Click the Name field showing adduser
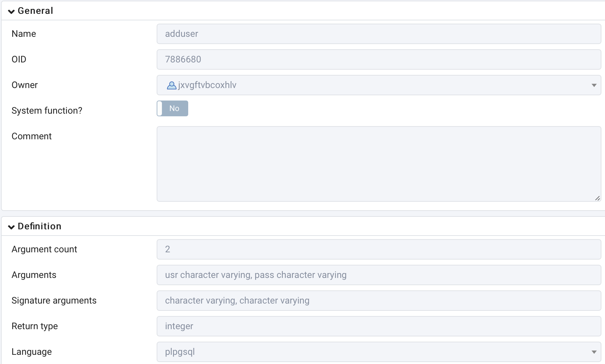 point(379,34)
